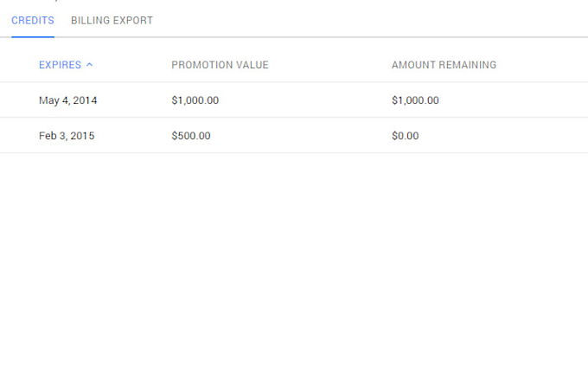Click the ascending sort arrow beside EXPIRES
588x386 pixels.
90,65
